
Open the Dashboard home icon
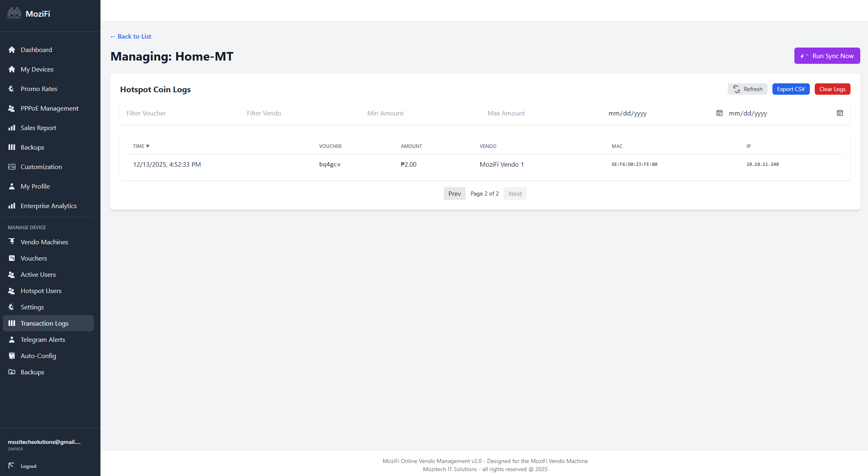pos(12,50)
